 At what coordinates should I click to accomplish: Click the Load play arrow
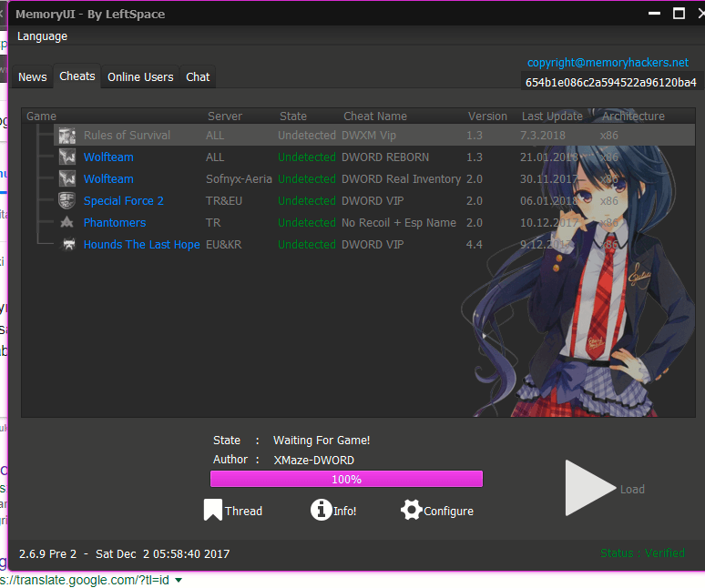coord(590,488)
